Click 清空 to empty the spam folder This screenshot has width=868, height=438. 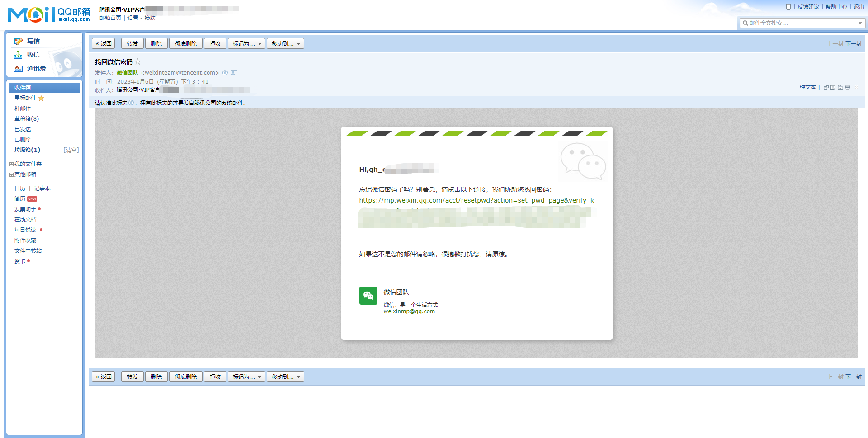[71, 150]
